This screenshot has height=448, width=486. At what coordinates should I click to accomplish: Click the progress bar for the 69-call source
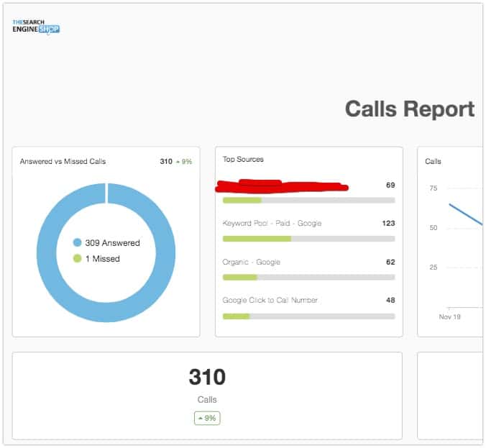click(309, 201)
